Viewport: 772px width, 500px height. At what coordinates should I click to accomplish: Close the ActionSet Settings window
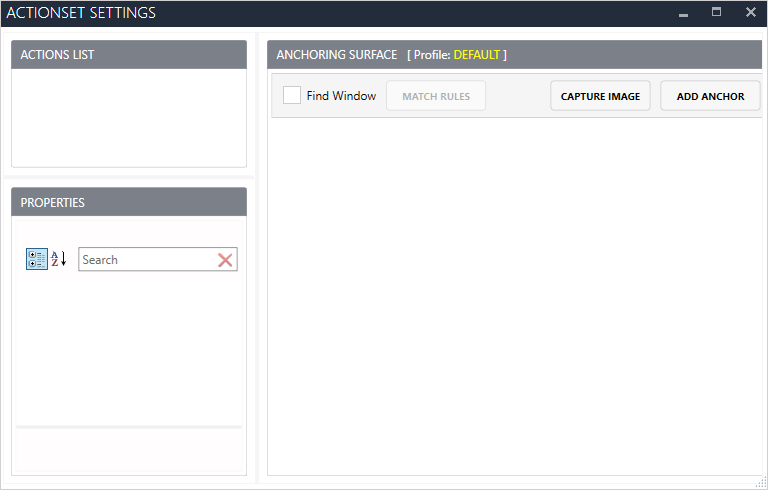tap(750, 13)
